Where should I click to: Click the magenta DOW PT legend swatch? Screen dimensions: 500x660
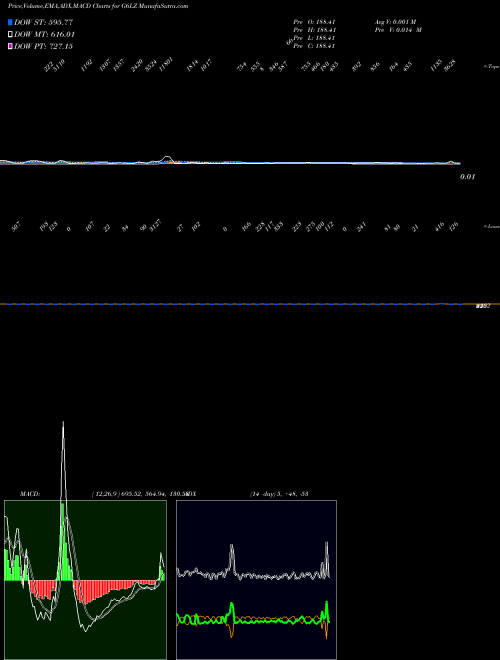click(x=10, y=46)
